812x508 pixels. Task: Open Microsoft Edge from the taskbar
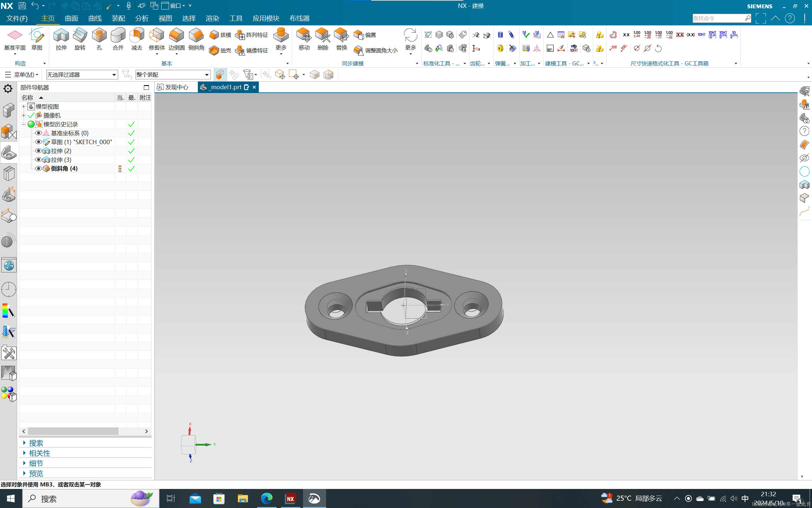pyautogui.click(x=267, y=498)
